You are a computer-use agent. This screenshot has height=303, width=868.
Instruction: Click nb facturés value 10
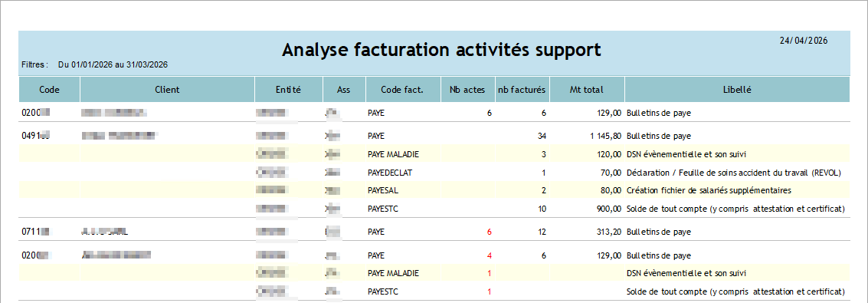click(542, 209)
